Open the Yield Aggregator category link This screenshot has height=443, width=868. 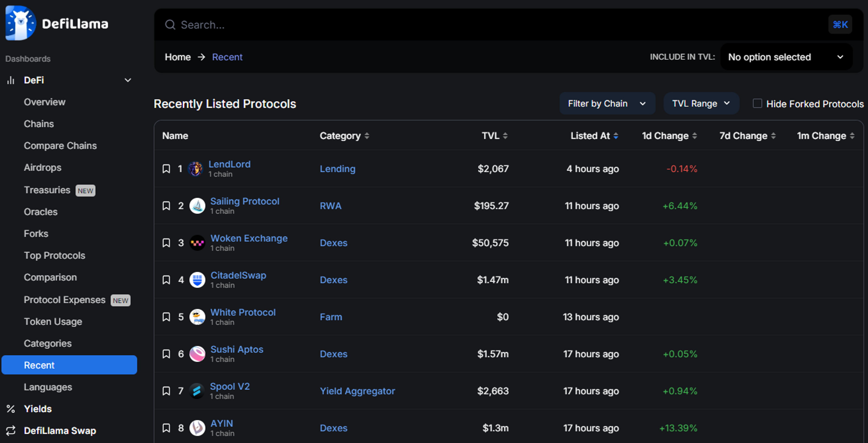pos(357,391)
